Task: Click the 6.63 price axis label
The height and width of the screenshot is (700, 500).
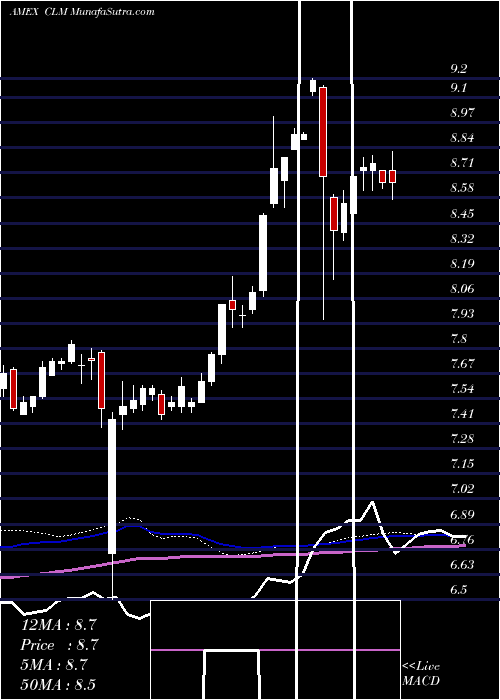Action: pyautogui.click(x=462, y=565)
